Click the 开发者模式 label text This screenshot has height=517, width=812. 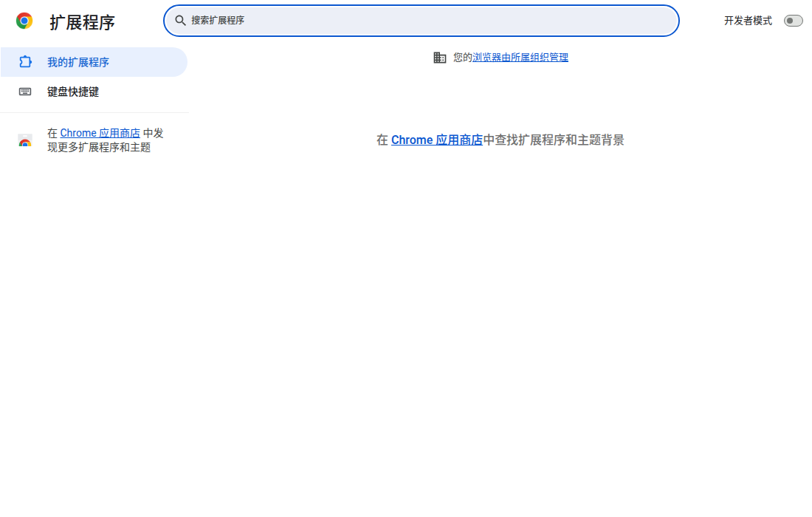[x=748, y=21]
